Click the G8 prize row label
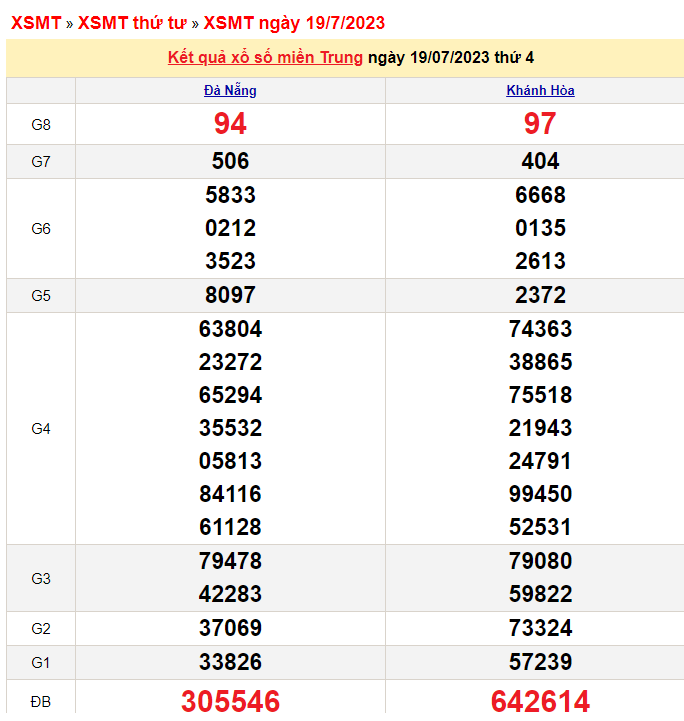Viewport: 684px width, 721px height. [x=41, y=125]
